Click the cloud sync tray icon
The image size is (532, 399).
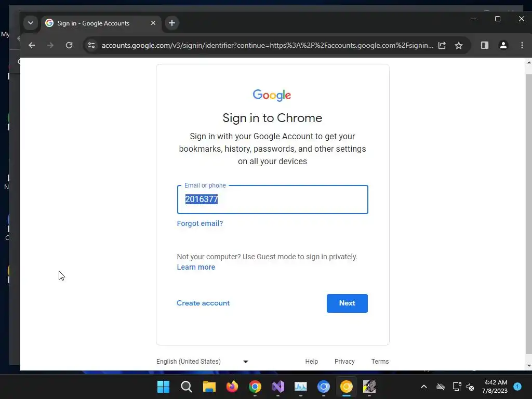click(x=441, y=387)
